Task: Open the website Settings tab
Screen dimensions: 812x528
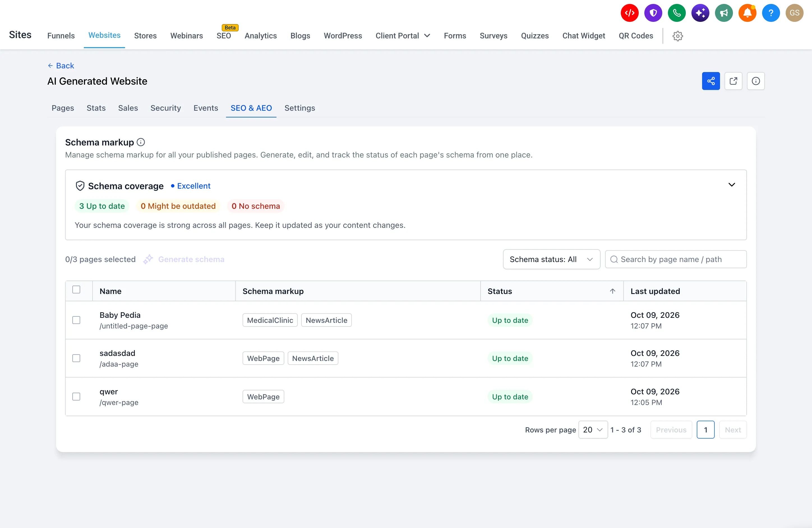Action: coord(299,108)
